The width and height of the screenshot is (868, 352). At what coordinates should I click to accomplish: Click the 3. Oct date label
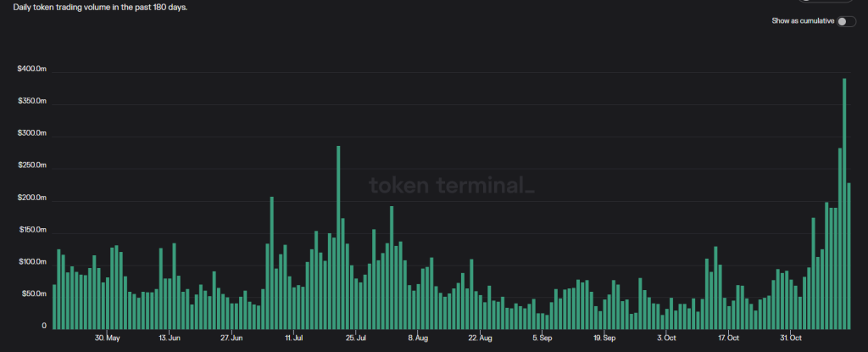(x=666, y=338)
